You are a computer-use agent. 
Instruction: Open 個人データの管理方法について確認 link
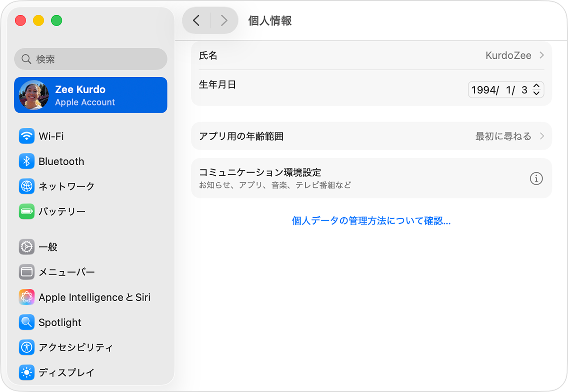pos(371,221)
